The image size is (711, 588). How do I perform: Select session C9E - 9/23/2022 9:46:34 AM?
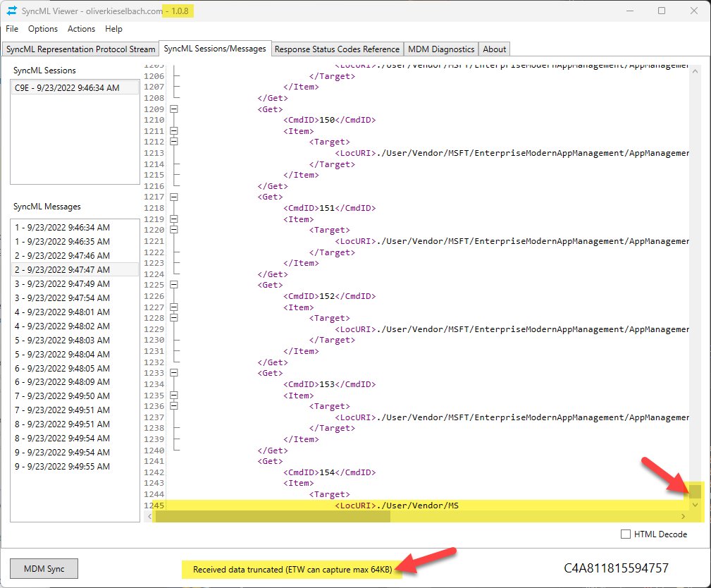75,87
